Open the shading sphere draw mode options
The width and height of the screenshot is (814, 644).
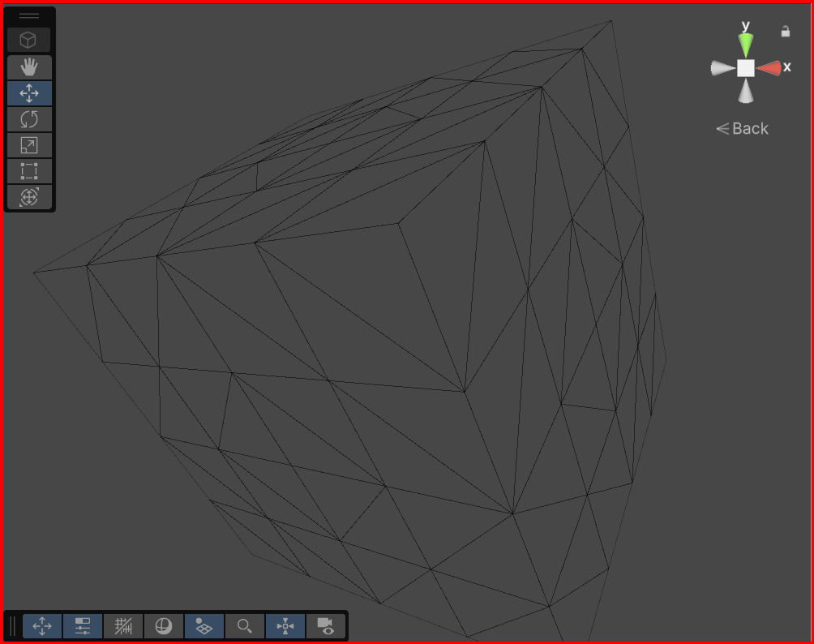(164, 626)
